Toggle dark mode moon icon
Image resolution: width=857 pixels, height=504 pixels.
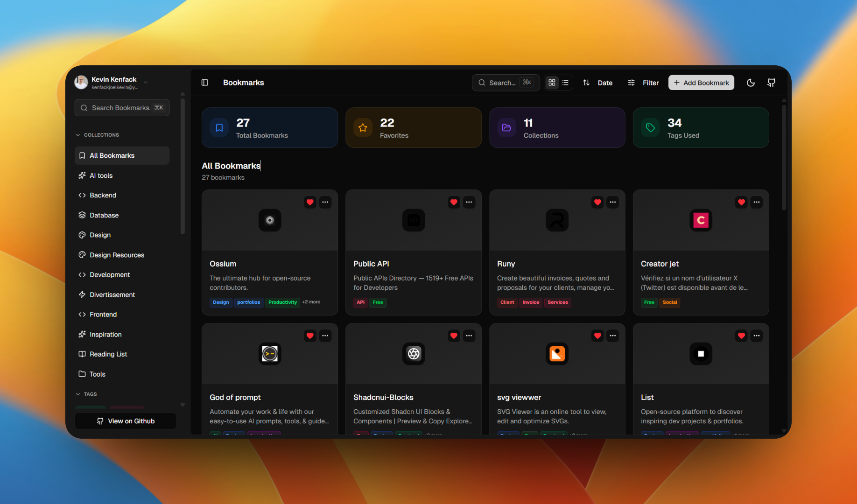coord(751,83)
